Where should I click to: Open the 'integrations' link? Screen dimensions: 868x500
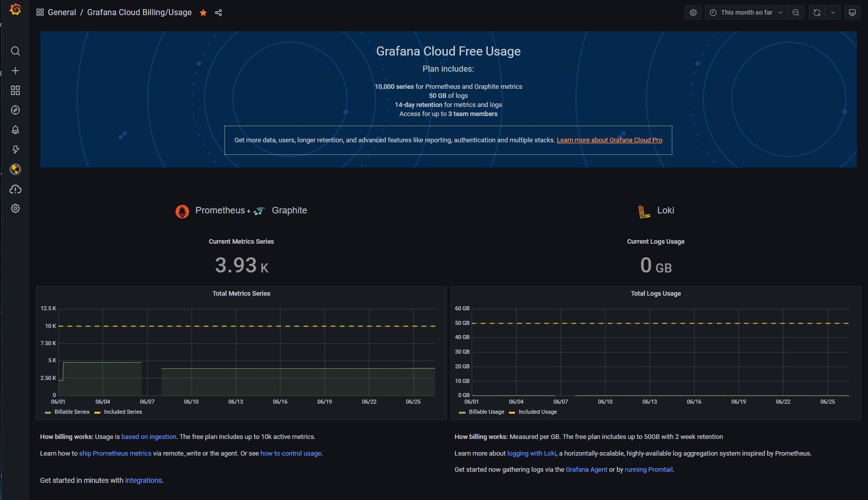pos(144,480)
